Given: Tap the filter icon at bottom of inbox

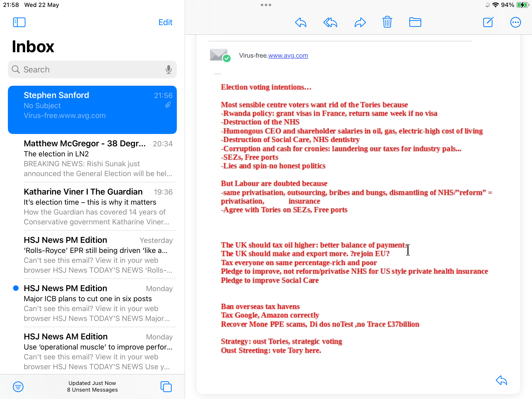Looking at the screenshot, I should pos(18,387).
